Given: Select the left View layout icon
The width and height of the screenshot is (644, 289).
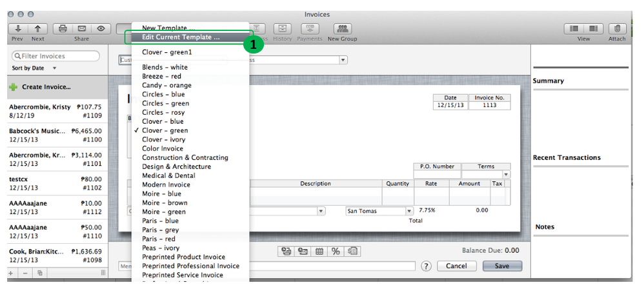Looking at the screenshot, I should [574, 29].
